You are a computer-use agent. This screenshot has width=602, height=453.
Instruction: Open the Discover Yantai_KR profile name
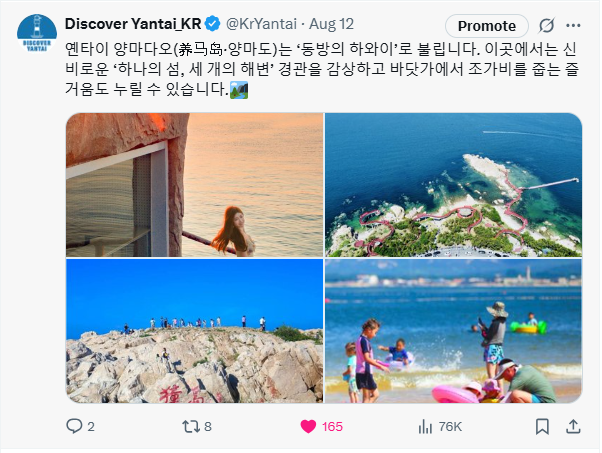coord(133,24)
